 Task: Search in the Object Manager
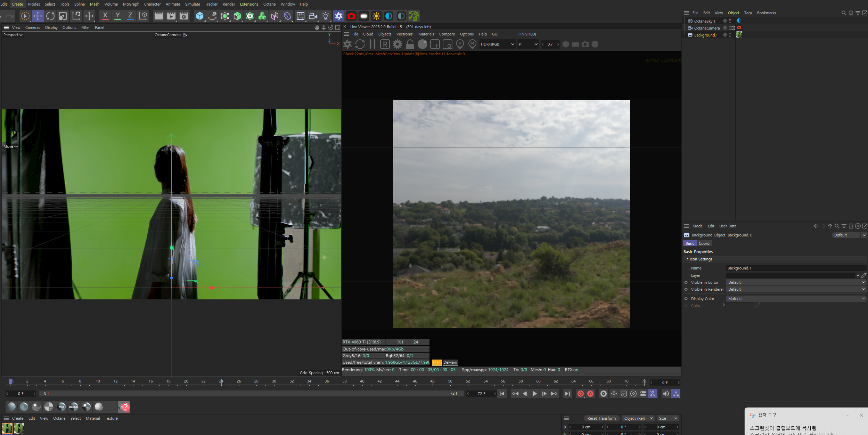844,13
